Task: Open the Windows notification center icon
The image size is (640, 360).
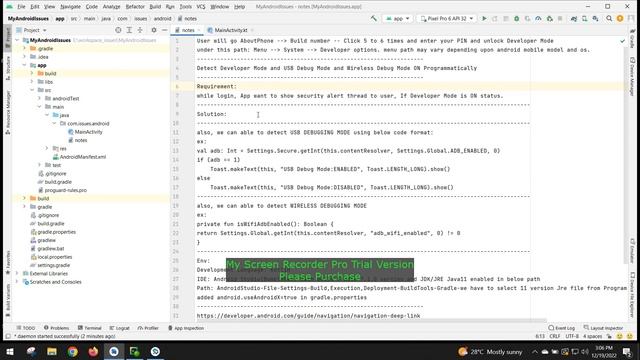Action: point(627,351)
